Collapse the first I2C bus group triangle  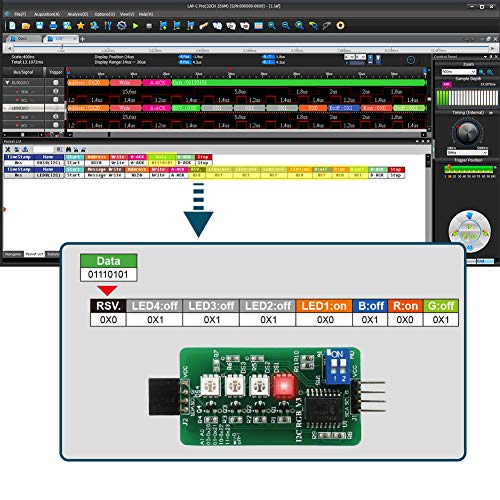[7, 82]
